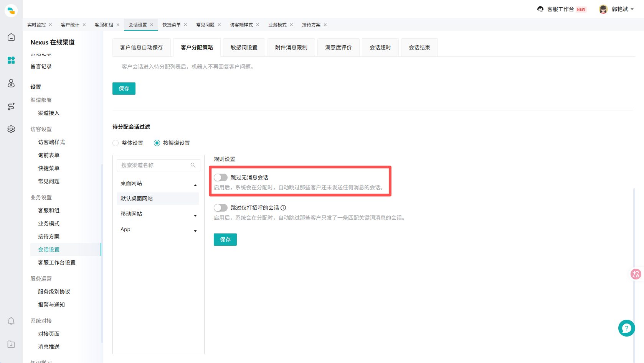This screenshot has height=363, width=644.
Task: Open 客服工作台 link in header
Action: (x=561, y=9)
